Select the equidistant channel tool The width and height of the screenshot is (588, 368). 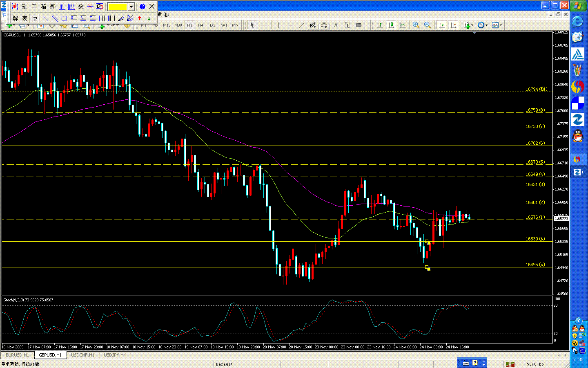(313, 25)
